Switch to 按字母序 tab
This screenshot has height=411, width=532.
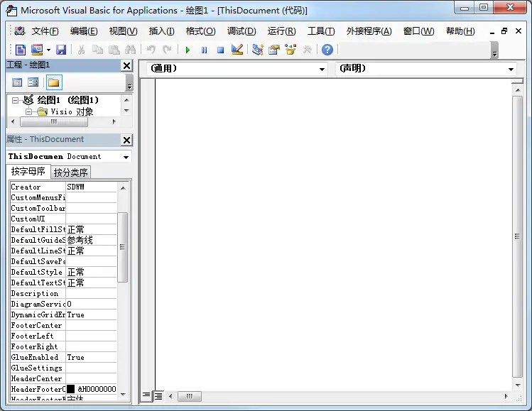(x=28, y=172)
